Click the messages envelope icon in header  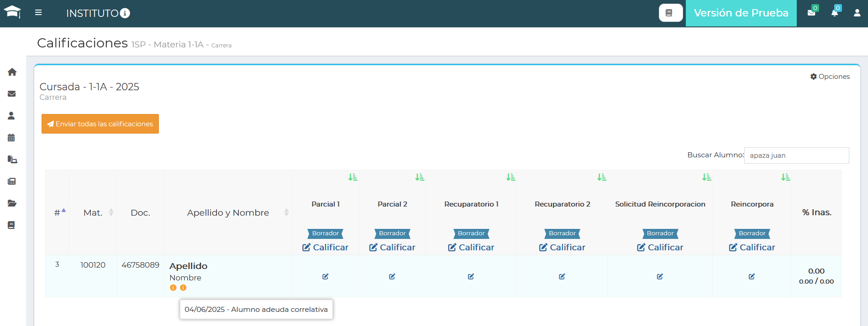point(811,13)
